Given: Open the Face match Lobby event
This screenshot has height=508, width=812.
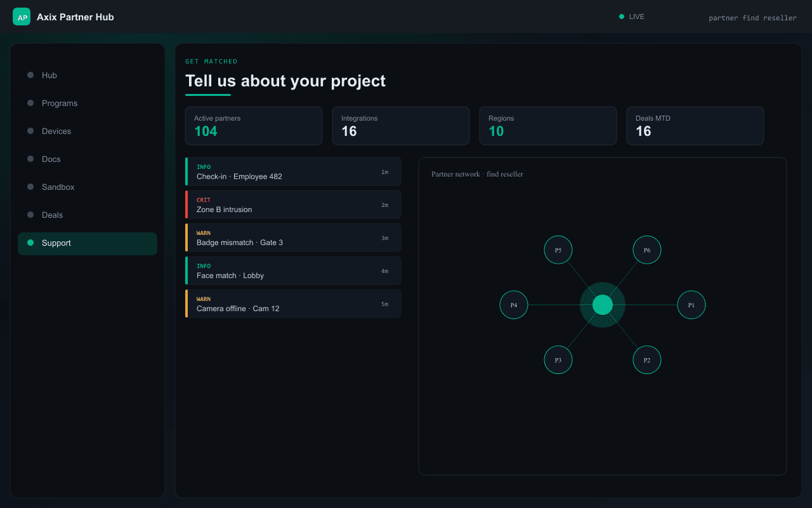Looking at the screenshot, I should [293, 271].
